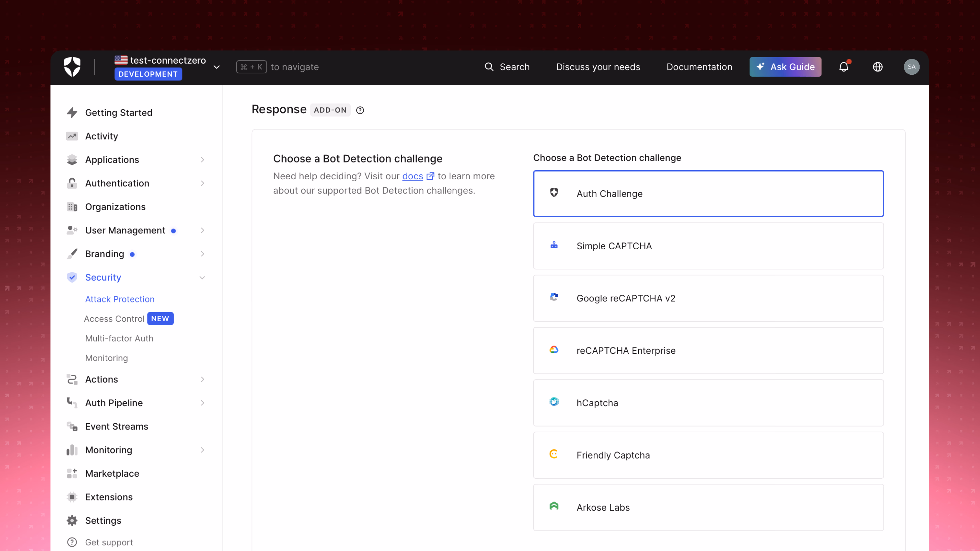Select the Auth Challenge option
Screen dimensions: 980x551
tap(708, 194)
